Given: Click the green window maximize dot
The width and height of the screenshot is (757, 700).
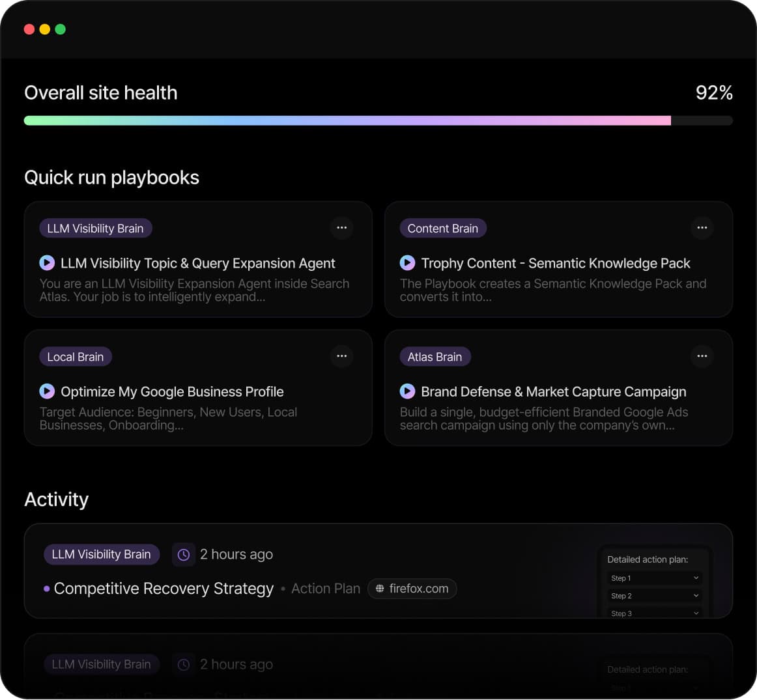Looking at the screenshot, I should pyautogui.click(x=61, y=29).
